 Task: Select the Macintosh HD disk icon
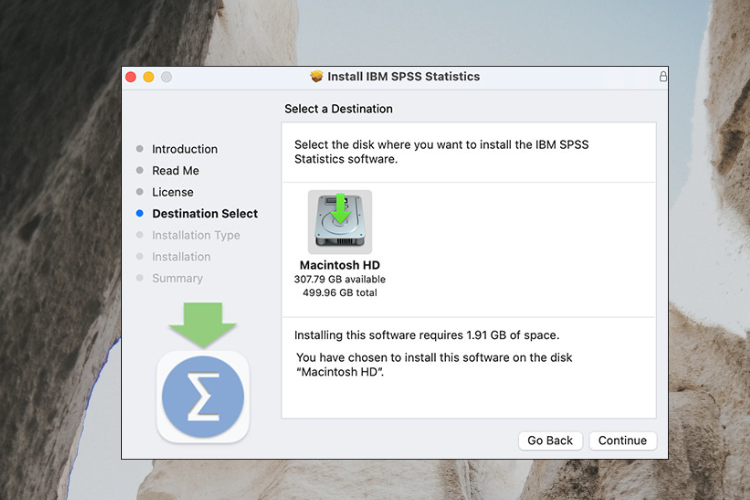[x=340, y=222]
